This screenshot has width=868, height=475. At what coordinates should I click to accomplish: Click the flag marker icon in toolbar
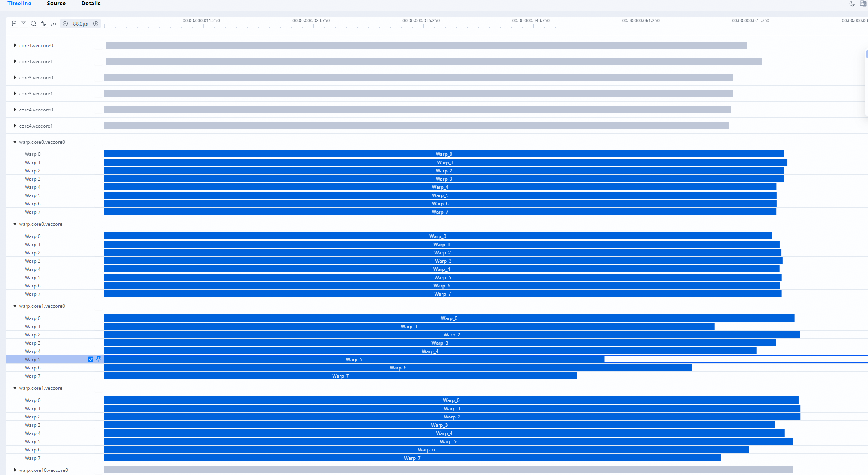point(14,24)
